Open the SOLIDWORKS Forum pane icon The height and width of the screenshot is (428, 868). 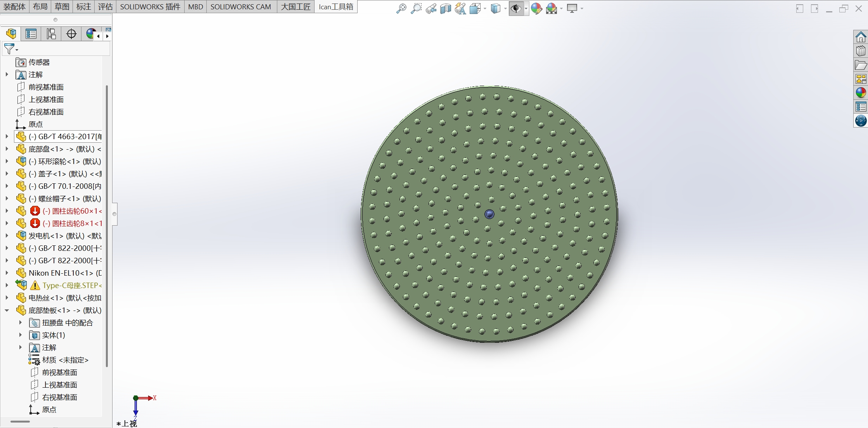coord(861,121)
